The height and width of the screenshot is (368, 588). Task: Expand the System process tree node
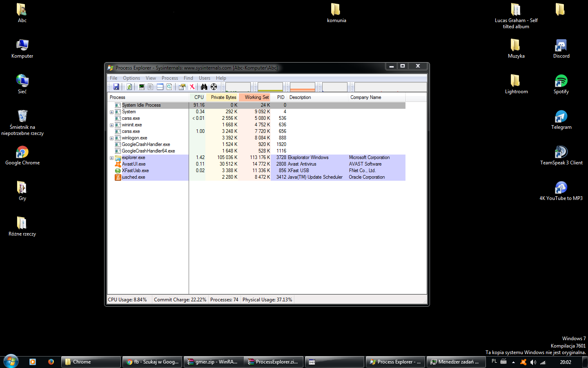111,112
